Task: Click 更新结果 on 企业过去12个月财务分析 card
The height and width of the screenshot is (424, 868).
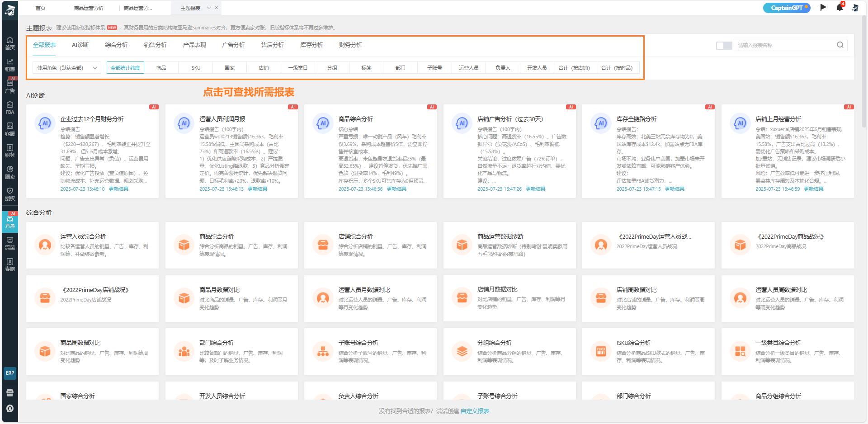Action: [x=118, y=189]
